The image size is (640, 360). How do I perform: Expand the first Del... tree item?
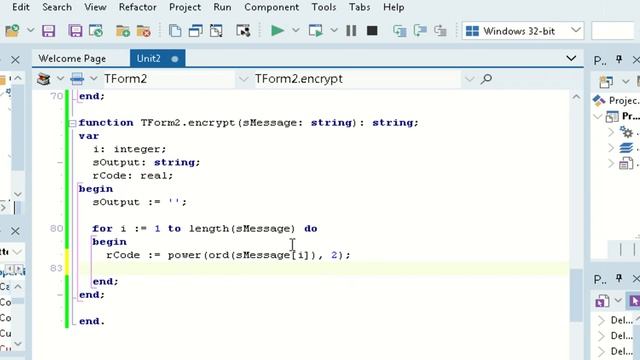(601, 320)
